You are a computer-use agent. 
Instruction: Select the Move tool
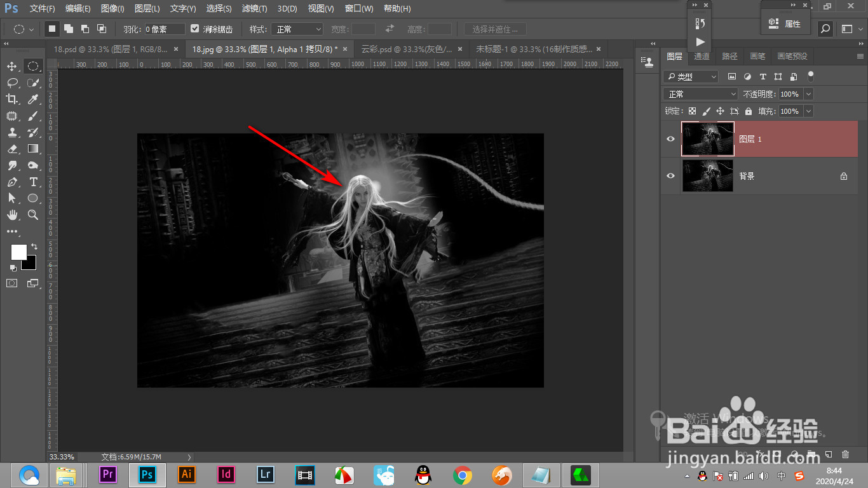pos(12,66)
